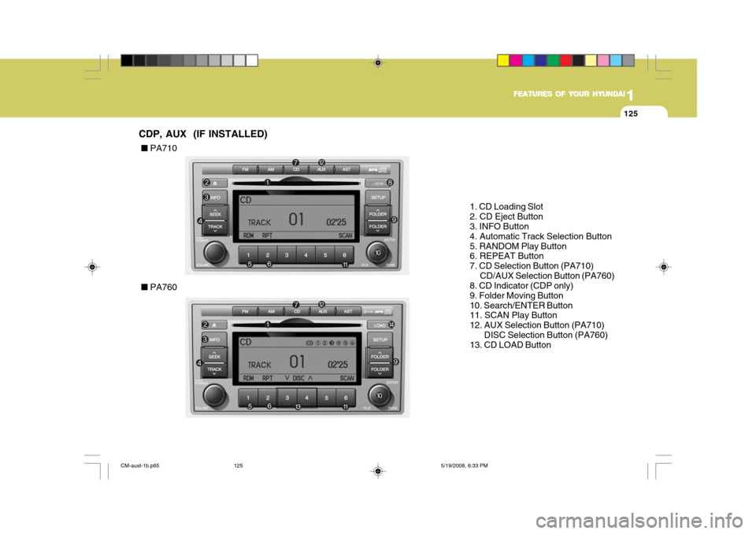Screen dimensions: 756x534
Task: Click the eject button on the PA760 radio
Action: pyautogui.click(x=214, y=325)
